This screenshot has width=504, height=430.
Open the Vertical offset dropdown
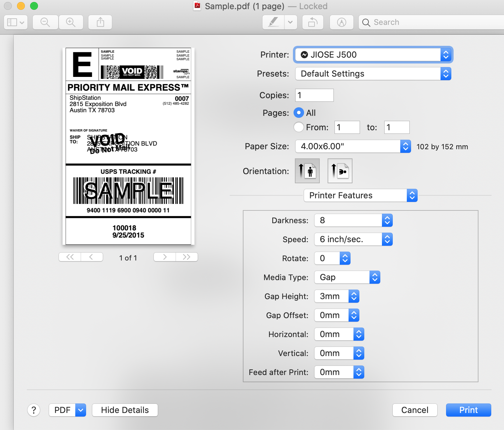click(339, 353)
